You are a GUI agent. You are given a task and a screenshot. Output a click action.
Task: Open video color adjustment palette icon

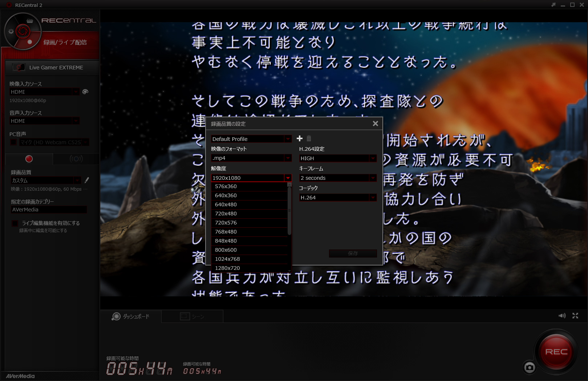point(85,92)
